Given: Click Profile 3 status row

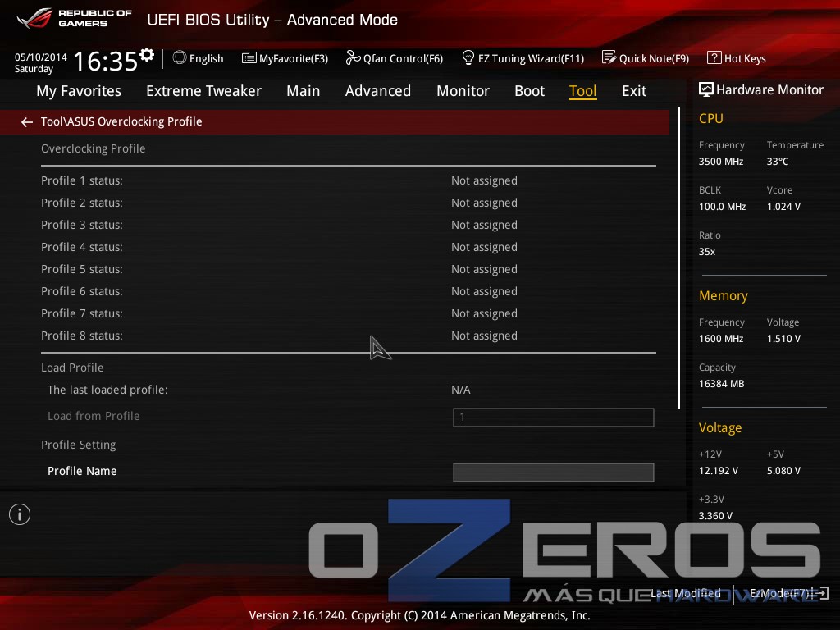Looking at the screenshot, I should tap(349, 225).
